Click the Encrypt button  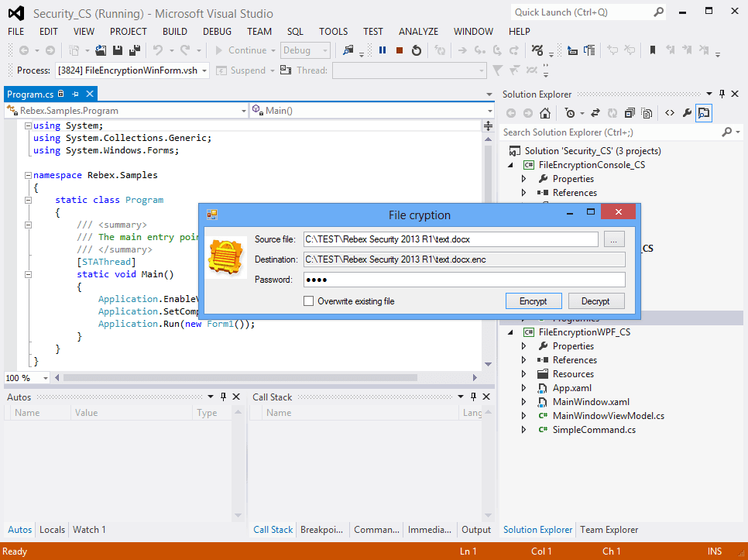534,301
